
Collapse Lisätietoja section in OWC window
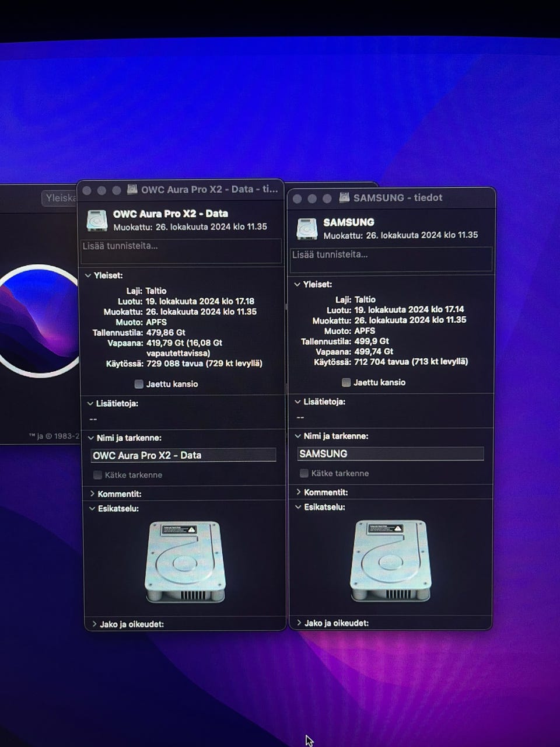(x=90, y=403)
